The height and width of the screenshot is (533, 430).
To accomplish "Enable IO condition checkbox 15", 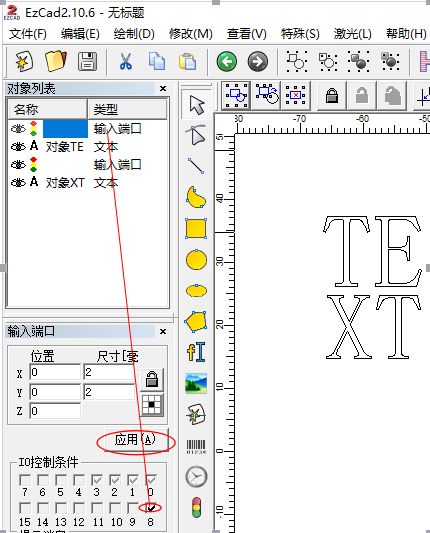I will coord(25,508).
